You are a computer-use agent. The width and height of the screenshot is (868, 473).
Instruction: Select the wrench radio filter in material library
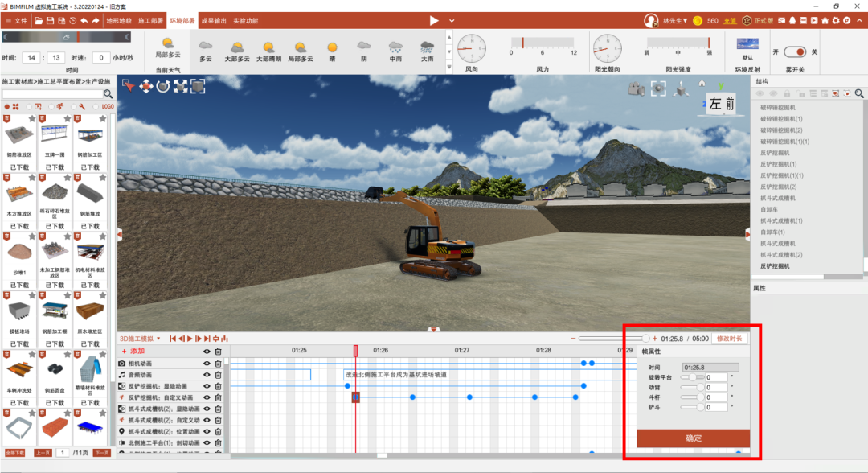tap(74, 106)
